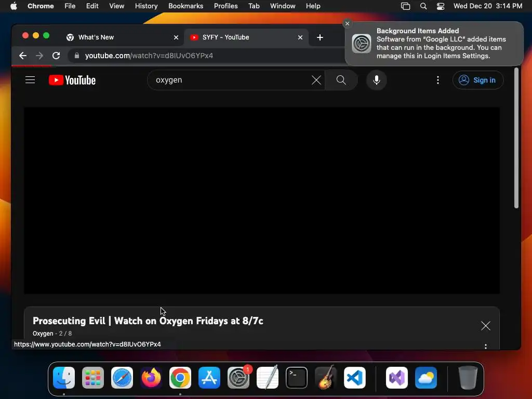Go to the YouTube home logo
Screen dimensions: 532x399
click(x=72, y=80)
